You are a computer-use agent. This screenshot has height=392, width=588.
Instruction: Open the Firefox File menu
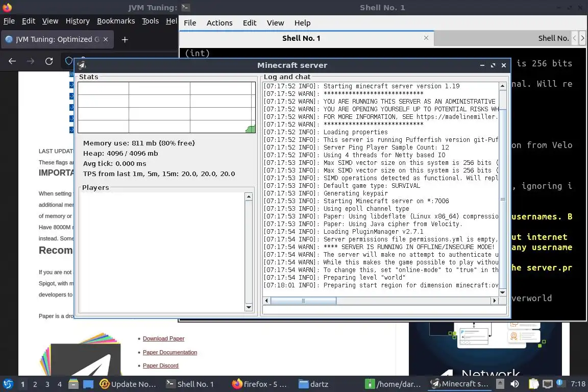pos(9,21)
